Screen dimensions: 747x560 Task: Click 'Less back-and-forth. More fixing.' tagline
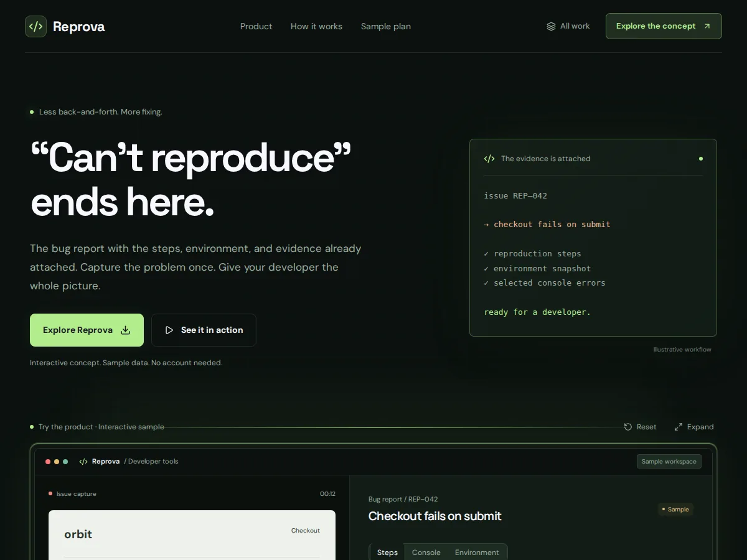(x=101, y=112)
